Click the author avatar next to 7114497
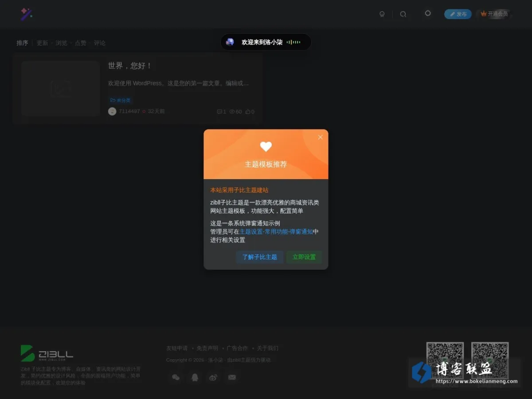Image resolution: width=532 pixels, height=399 pixels. [112, 111]
